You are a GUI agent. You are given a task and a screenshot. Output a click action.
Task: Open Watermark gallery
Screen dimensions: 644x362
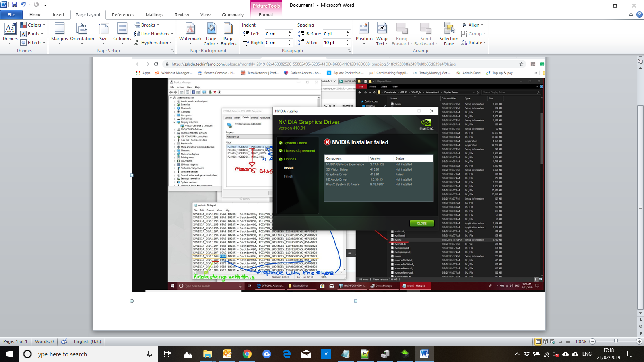click(190, 33)
